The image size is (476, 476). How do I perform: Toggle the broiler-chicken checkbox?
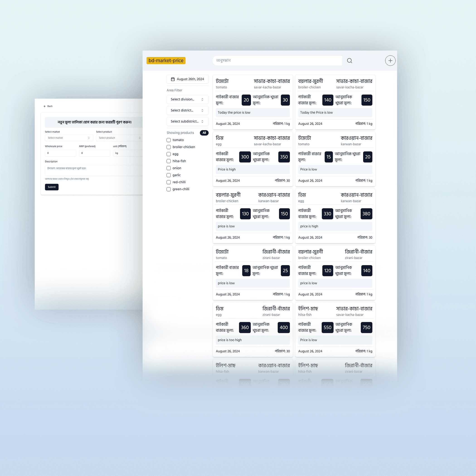(169, 147)
